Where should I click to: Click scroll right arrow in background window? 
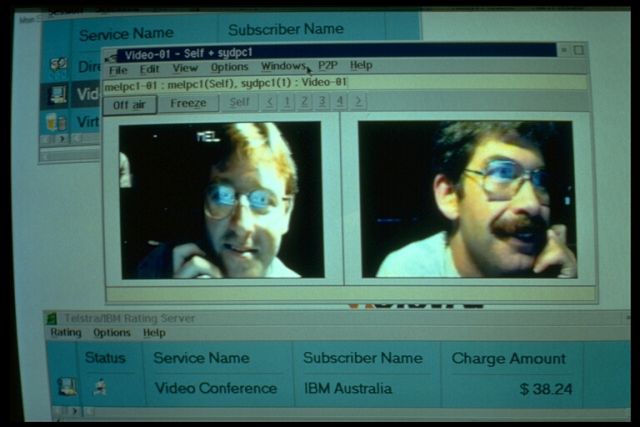tap(62, 139)
